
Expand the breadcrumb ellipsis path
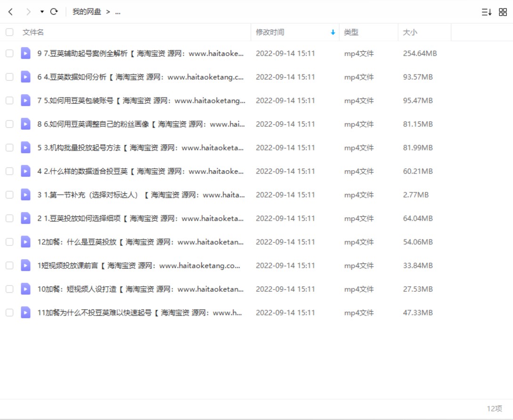[118, 12]
